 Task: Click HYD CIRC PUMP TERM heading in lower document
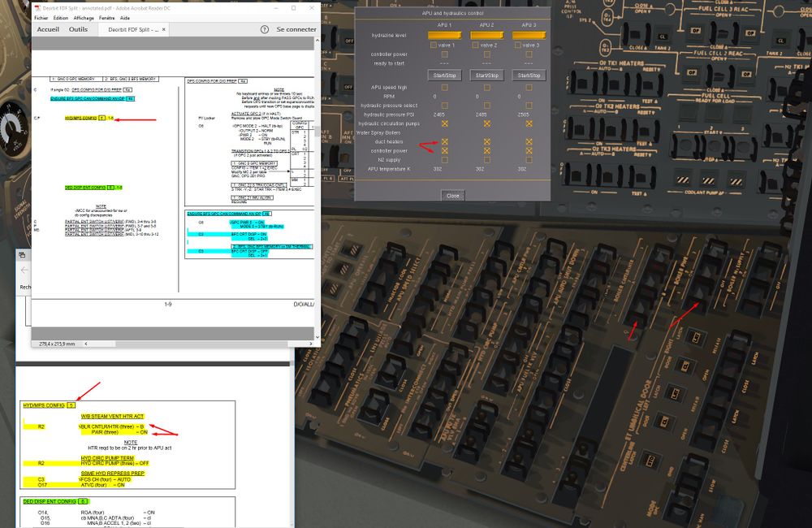point(107,458)
